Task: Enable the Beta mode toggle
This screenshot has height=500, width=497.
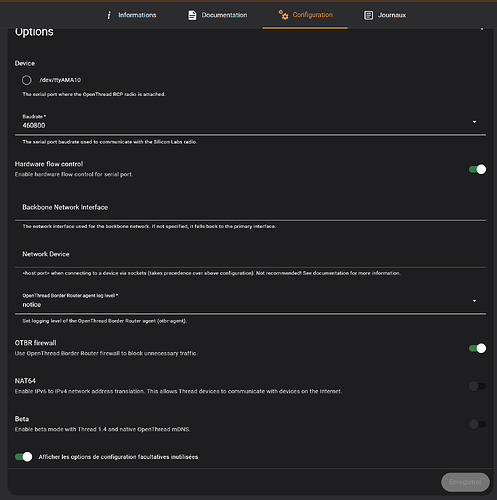Action: pyautogui.click(x=477, y=424)
